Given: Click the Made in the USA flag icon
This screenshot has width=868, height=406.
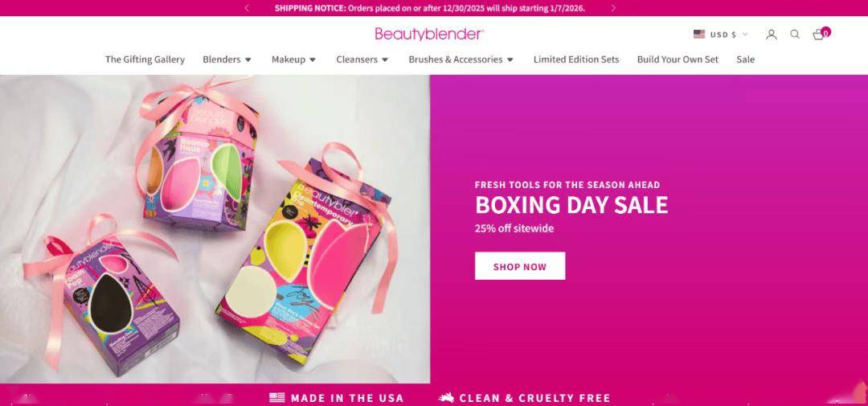Looking at the screenshot, I should 276,398.
